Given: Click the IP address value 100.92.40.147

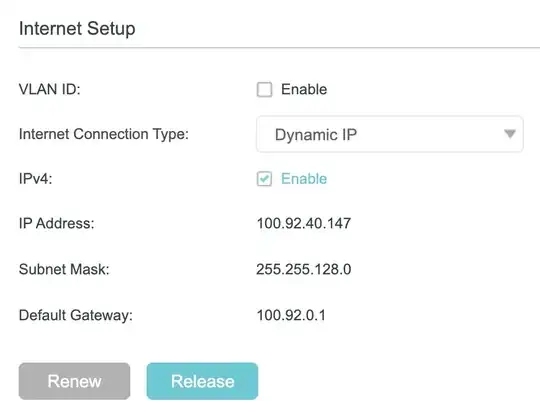Looking at the screenshot, I should [x=304, y=223].
